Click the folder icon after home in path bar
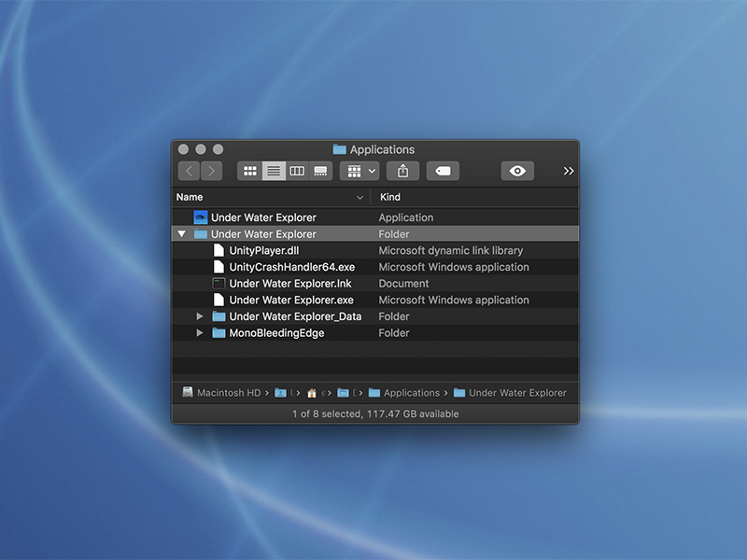The height and width of the screenshot is (560, 747). pos(343,393)
